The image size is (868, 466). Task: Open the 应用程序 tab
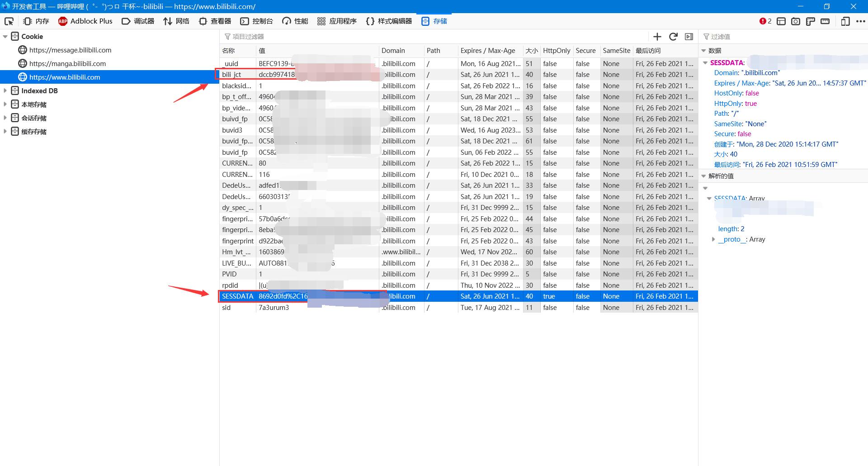[337, 21]
